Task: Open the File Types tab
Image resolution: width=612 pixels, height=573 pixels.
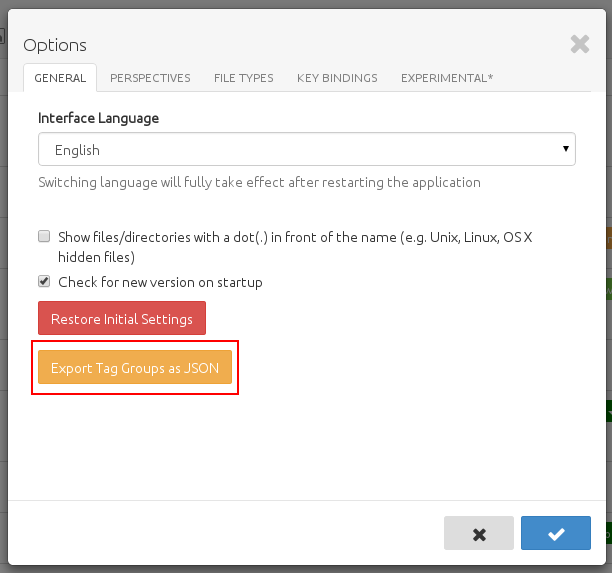Action: coord(244,78)
